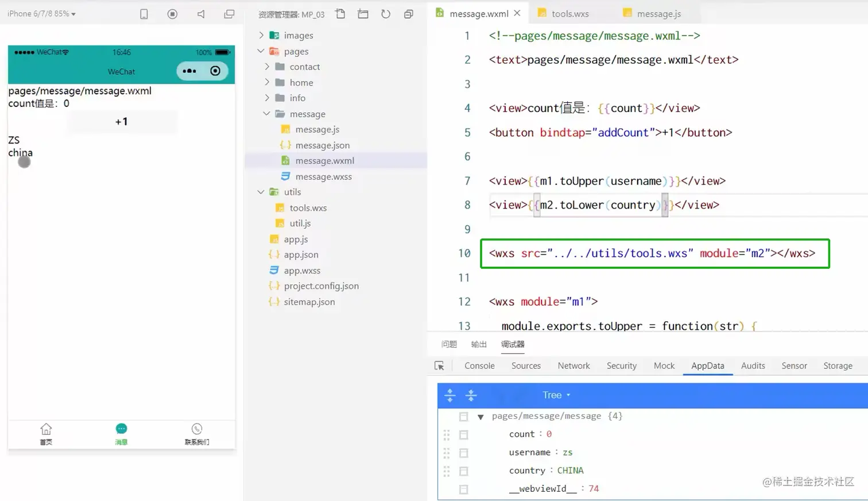The image size is (868, 501).
Task: Expand all nodes in AppData tree
Action: point(450,395)
